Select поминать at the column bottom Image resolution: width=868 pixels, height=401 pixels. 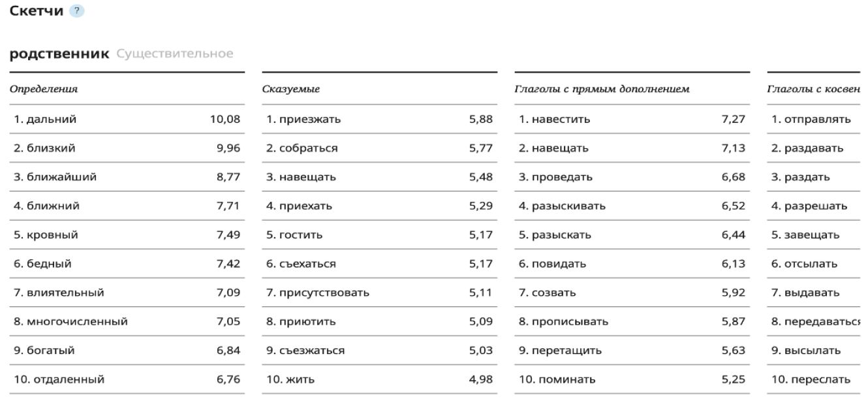click(x=566, y=379)
